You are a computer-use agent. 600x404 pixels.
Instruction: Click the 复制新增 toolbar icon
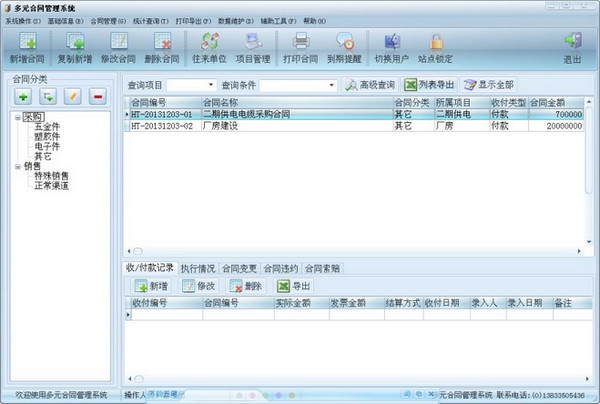point(75,48)
